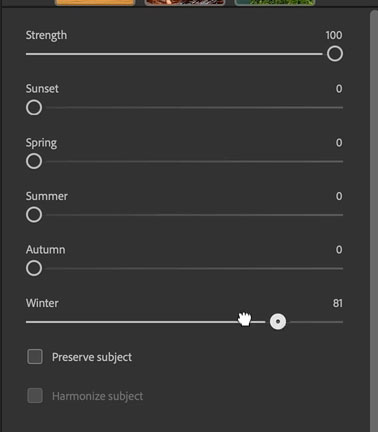Click the panel's vertical scrollbar

(x=374, y=220)
